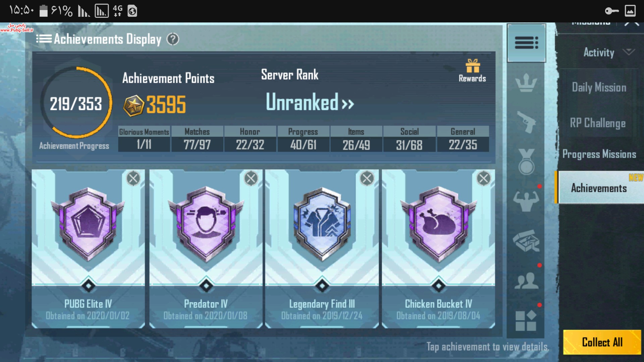Open the Achievements Display list toggle
This screenshot has width=644, height=362.
pyautogui.click(x=44, y=39)
